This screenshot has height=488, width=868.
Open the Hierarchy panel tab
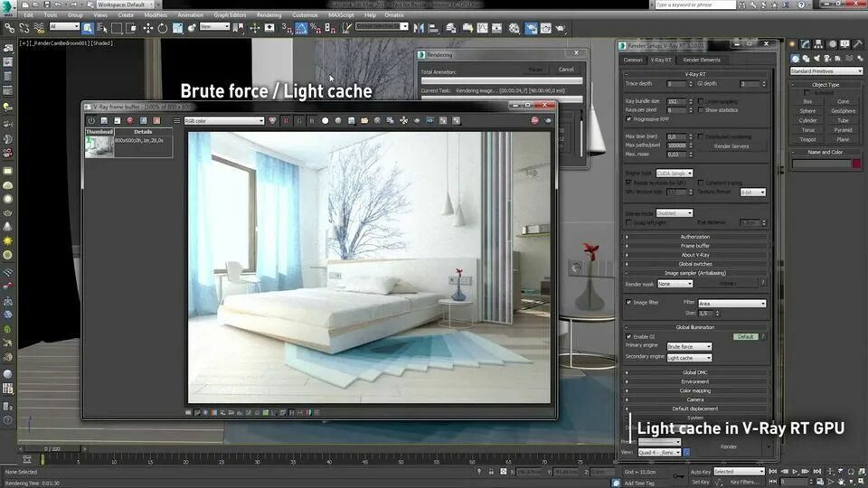(818, 43)
